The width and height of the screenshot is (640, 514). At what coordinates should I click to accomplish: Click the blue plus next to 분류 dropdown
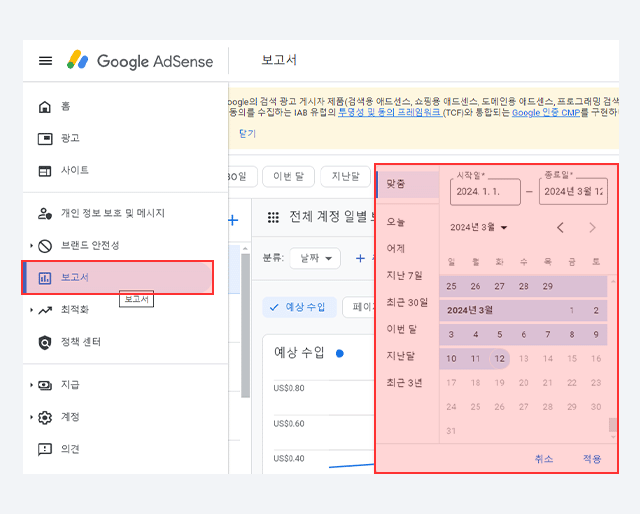coord(360,258)
